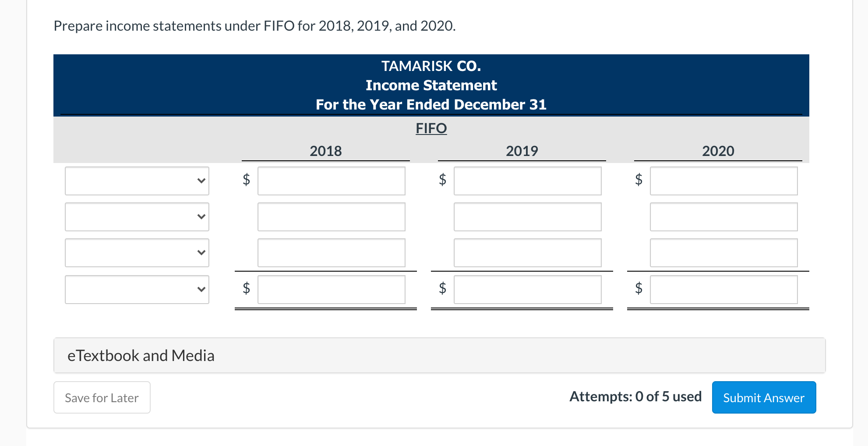Click the second 2020 amount input box
The image size is (868, 446).
[x=723, y=216]
